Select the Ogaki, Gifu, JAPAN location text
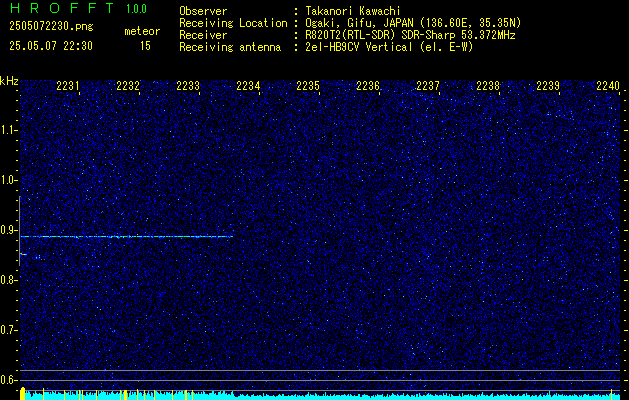Image resolution: width=629 pixels, height=400 pixels. click(413, 23)
